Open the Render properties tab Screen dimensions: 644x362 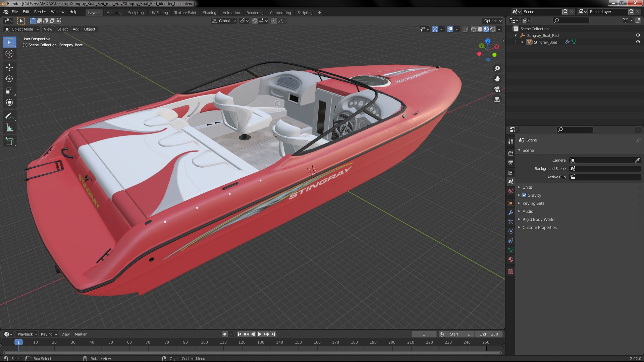coord(511,153)
